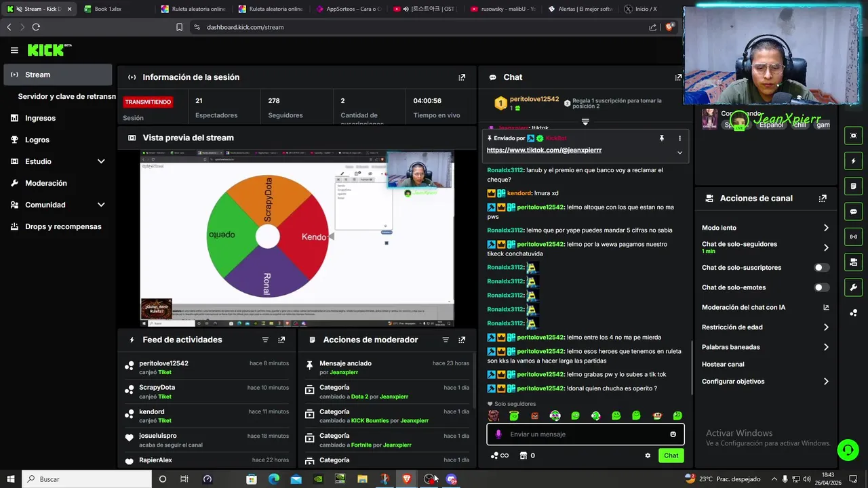Open Logros in the sidebar
Screen dimensions: 868x488
point(58,140)
